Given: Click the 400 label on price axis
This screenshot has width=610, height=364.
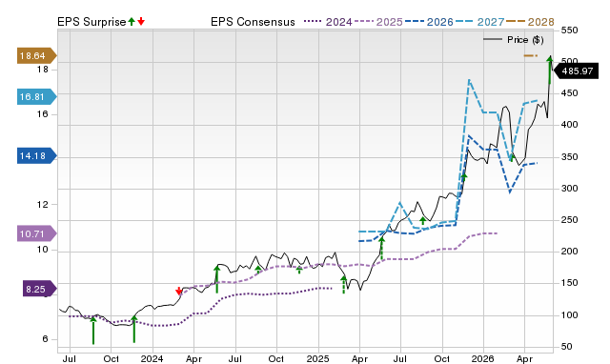Looking at the screenshot, I should click(570, 125).
